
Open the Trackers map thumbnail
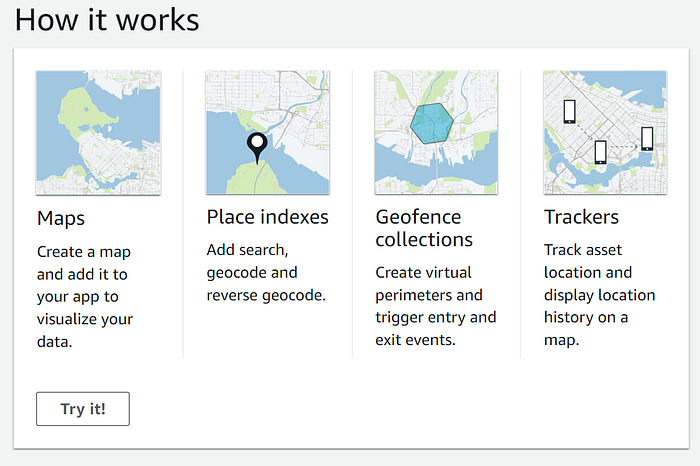point(605,133)
